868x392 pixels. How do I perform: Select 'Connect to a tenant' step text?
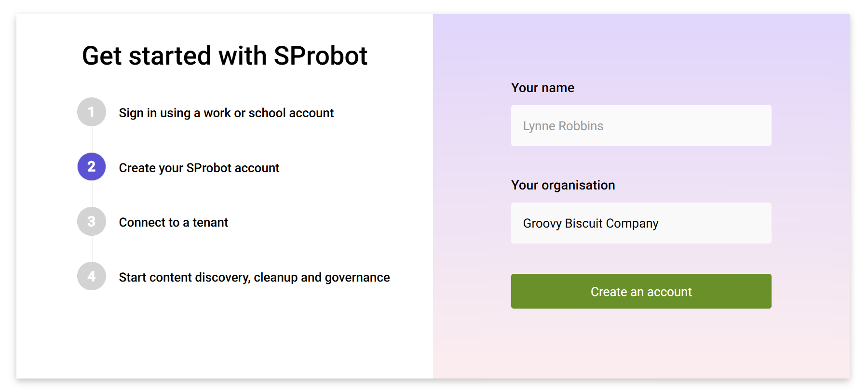point(174,222)
